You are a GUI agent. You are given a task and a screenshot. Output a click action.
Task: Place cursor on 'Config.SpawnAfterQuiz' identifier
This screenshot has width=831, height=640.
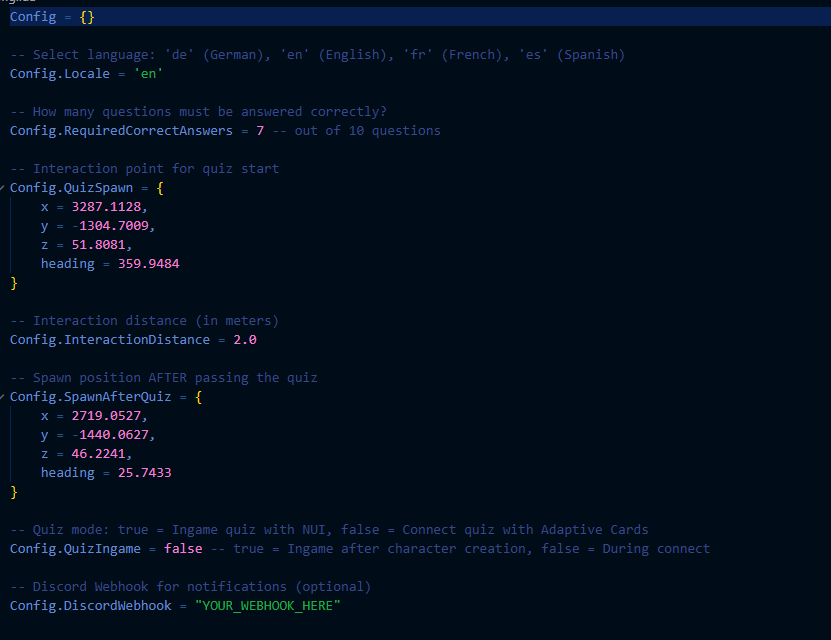pos(91,397)
